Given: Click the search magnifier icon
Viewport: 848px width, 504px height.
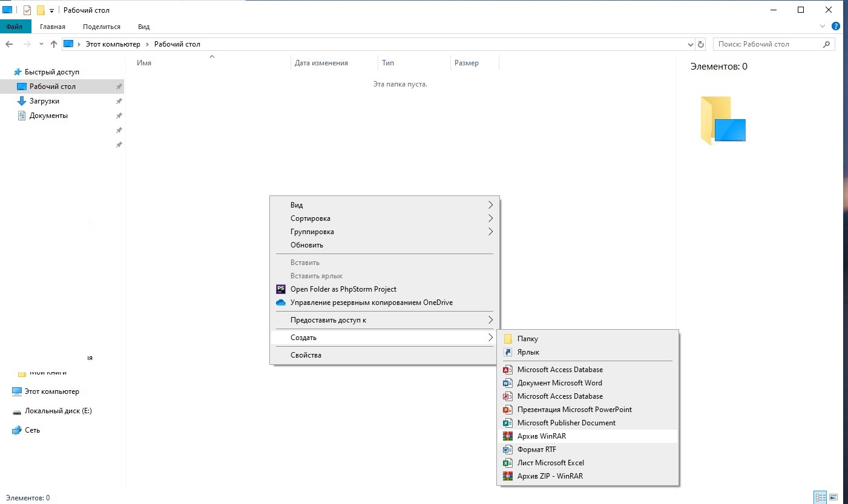Looking at the screenshot, I should (827, 44).
